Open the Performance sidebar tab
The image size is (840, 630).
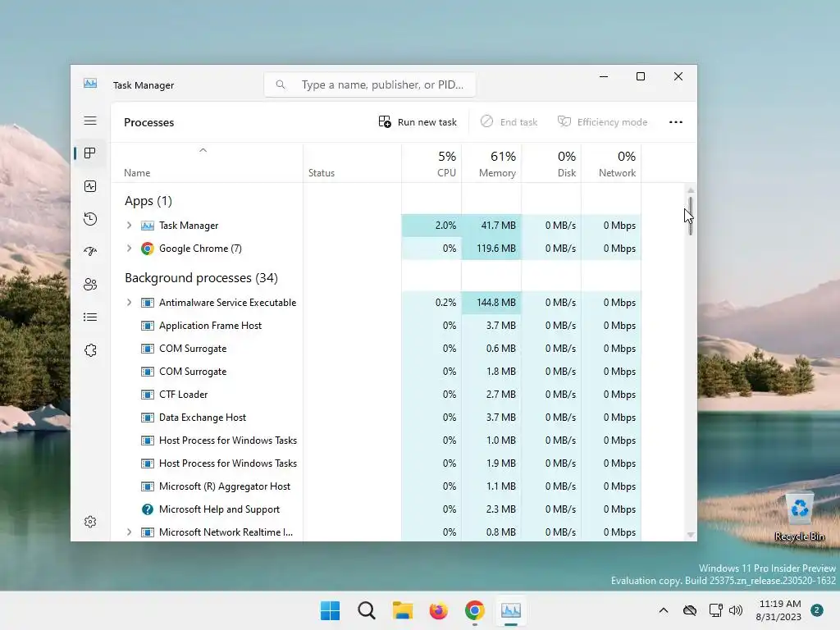pyautogui.click(x=90, y=186)
